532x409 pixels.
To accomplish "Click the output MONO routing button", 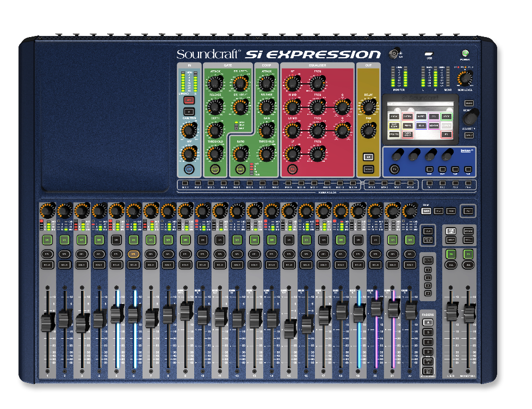I will [368, 169].
